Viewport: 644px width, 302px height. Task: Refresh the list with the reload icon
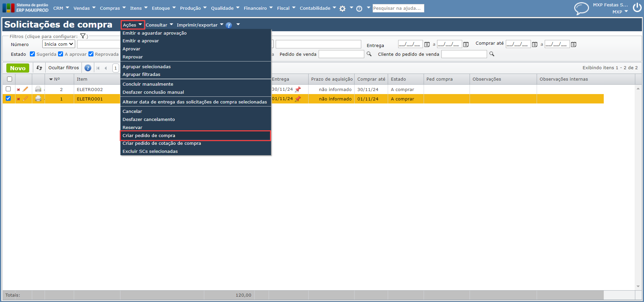[x=39, y=68]
